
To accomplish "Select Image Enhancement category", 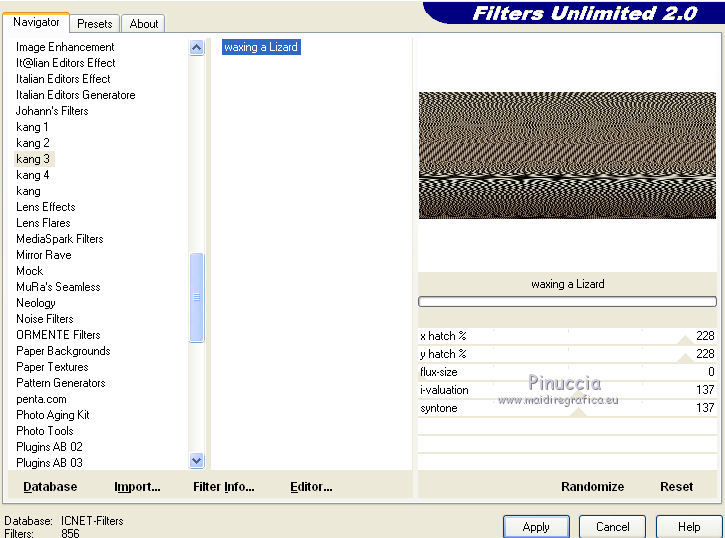I will pyautogui.click(x=65, y=47).
